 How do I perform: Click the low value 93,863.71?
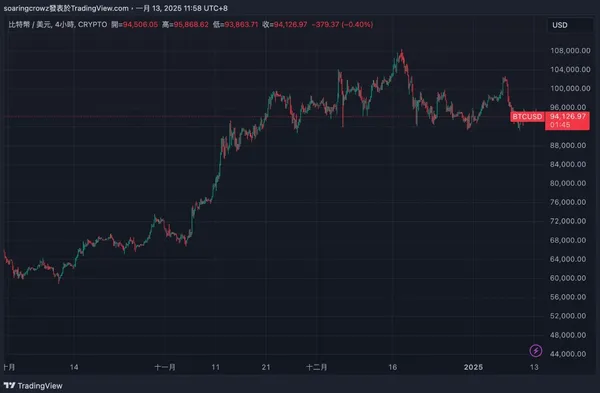pyautogui.click(x=241, y=24)
